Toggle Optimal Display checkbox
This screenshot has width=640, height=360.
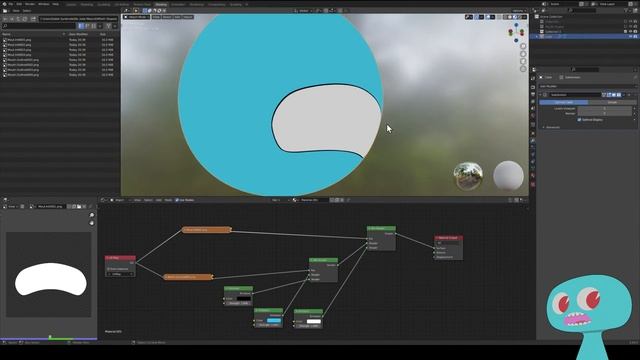pyautogui.click(x=579, y=120)
